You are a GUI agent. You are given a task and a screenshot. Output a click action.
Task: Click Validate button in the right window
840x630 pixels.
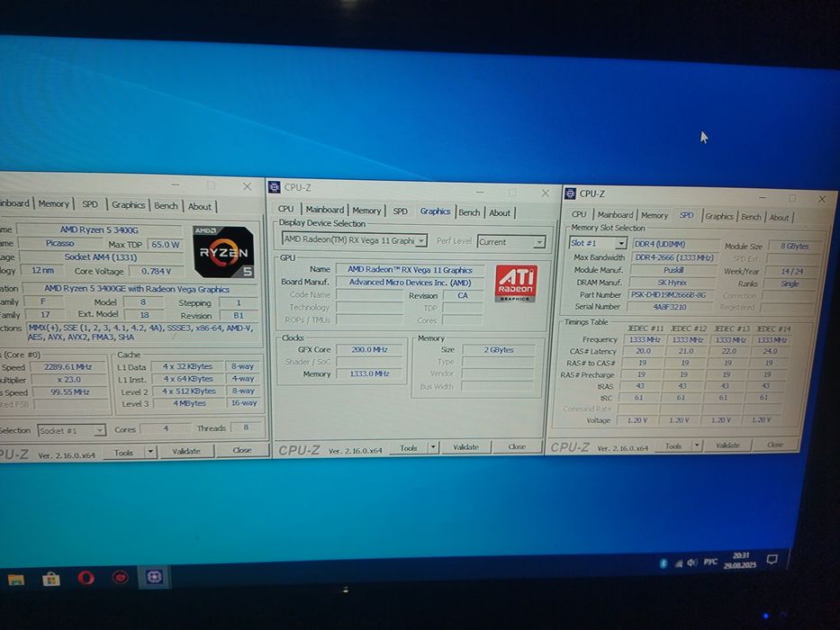pyautogui.click(x=727, y=445)
